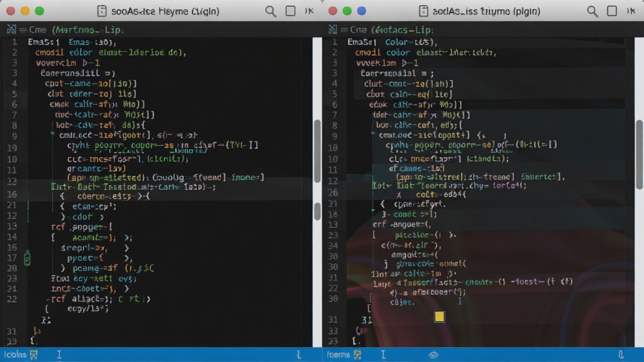Click the lower scrollbar thumb of left editor
This screenshot has height=362, width=644.
coord(318,211)
